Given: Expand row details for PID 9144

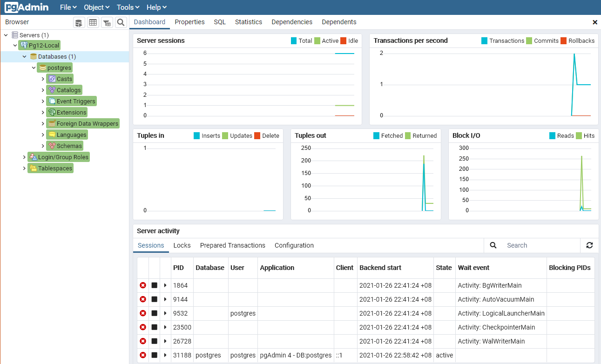Looking at the screenshot, I should click(165, 299).
